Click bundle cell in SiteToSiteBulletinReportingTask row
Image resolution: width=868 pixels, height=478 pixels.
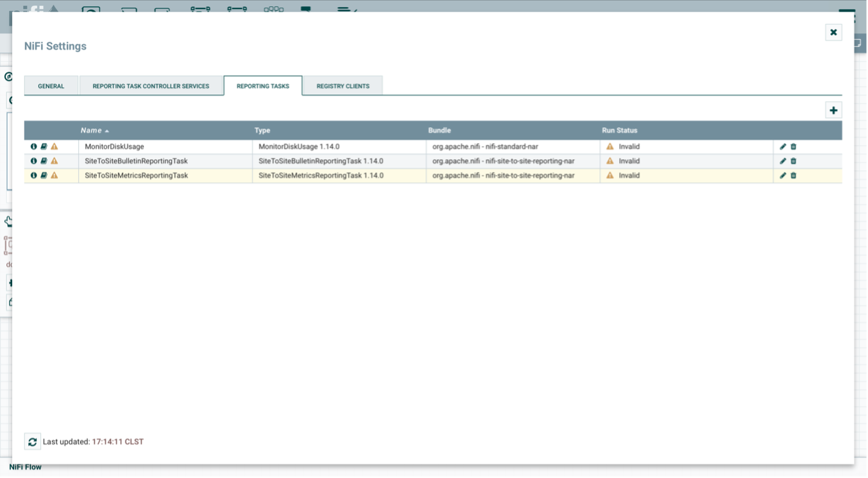(513, 161)
